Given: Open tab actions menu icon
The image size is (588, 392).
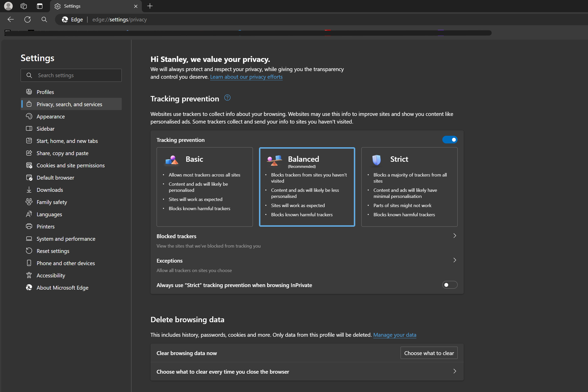Looking at the screenshot, I should 40,6.
